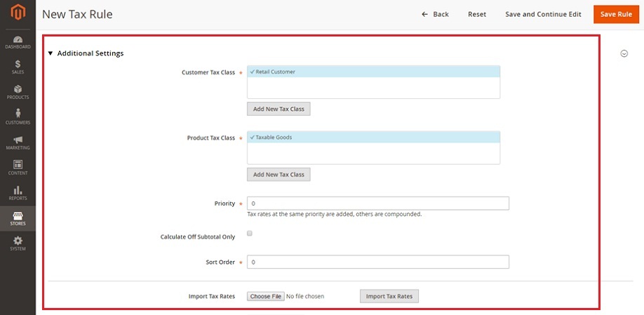Click the orange Save Rule button
Screen dimensions: 644x315
616,14
